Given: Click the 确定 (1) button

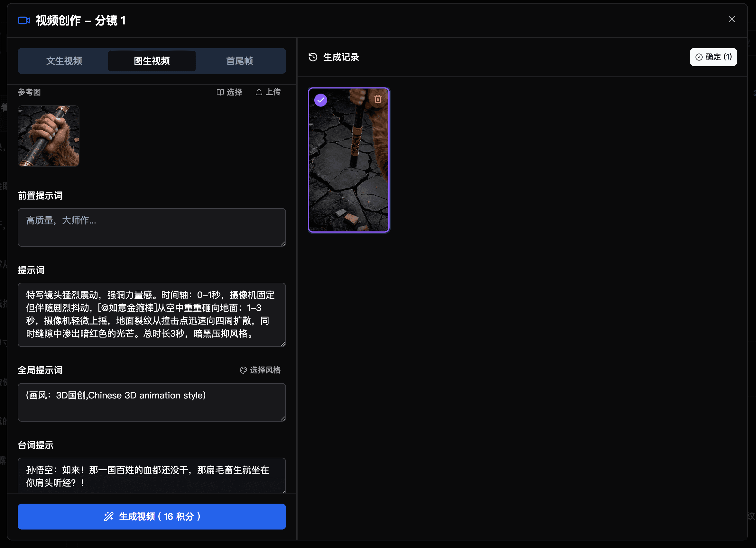Looking at the screenshot, I should [713, 57].
